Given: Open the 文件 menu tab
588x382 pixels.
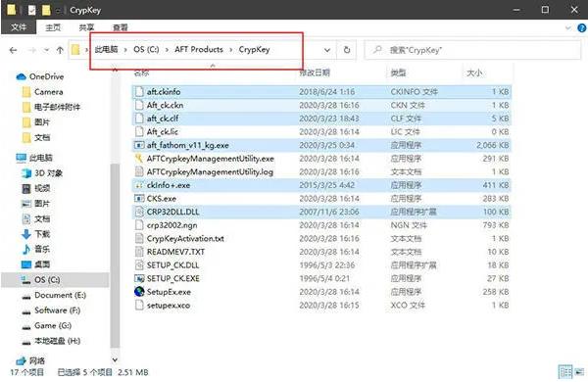Looking at the screenshot, I should (x=19, y=27).
